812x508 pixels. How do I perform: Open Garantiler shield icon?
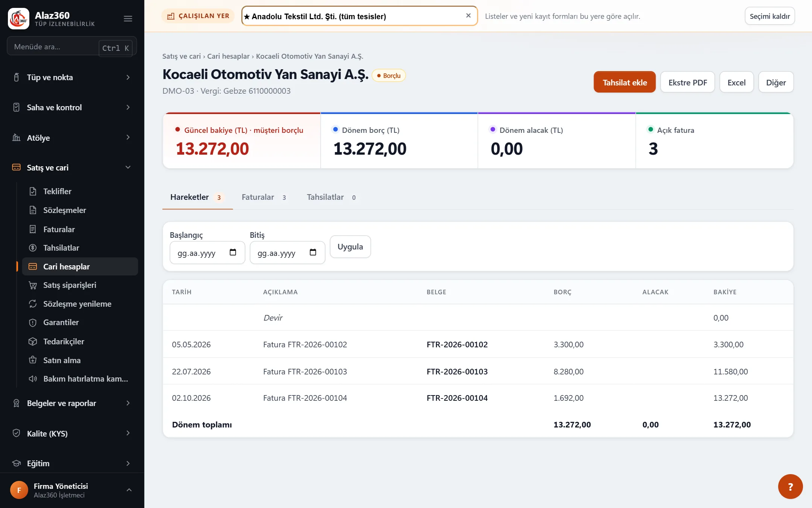click(x=33, y=322)
